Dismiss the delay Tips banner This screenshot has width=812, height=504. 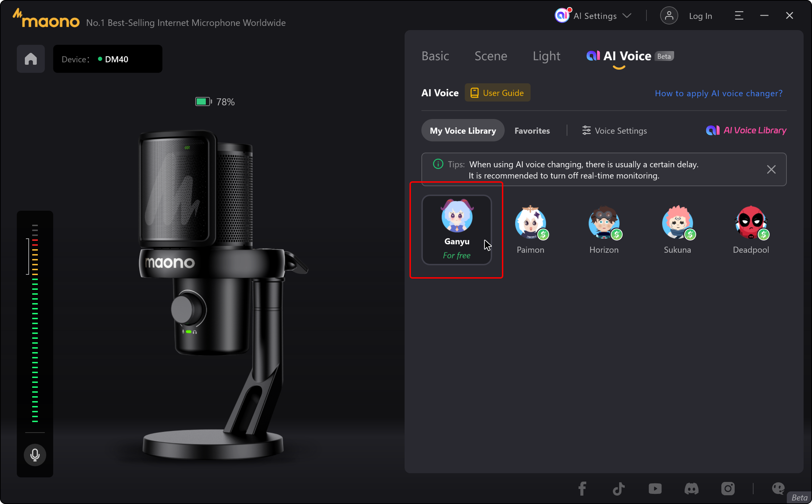coord(771,169)
